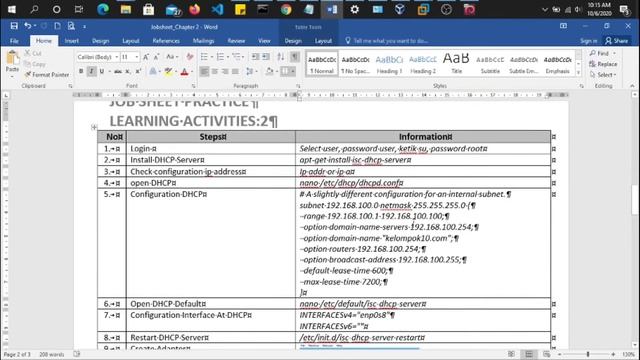Viewport: 640px width, 360px height.
Task: Open the Change Case dropdown
Action: point(172,57)
